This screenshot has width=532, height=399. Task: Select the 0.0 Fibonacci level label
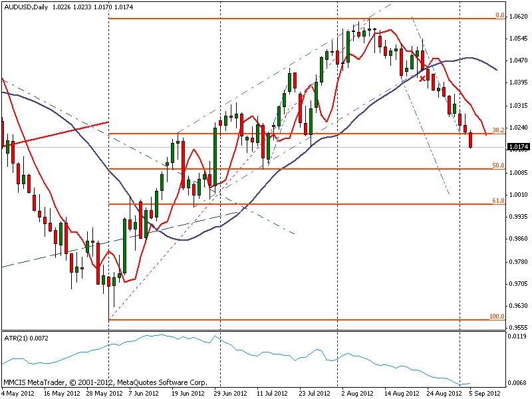pyautogui.click(x=500, y=15)
